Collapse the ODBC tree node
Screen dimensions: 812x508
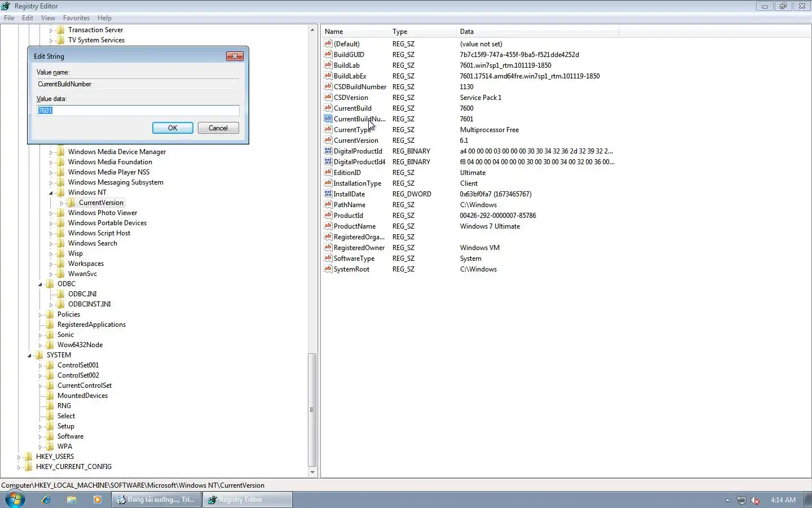pyautogui.click(x=40, y=284)
